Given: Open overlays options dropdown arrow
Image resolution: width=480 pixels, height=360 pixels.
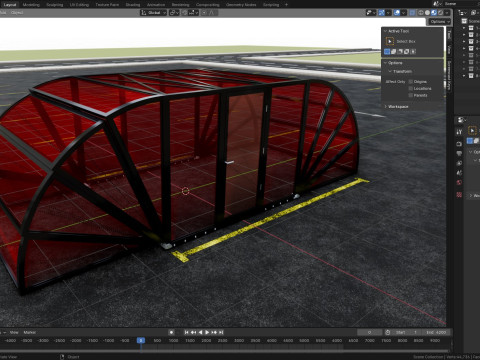Looking at the screenshot, I should click(404, 13).
